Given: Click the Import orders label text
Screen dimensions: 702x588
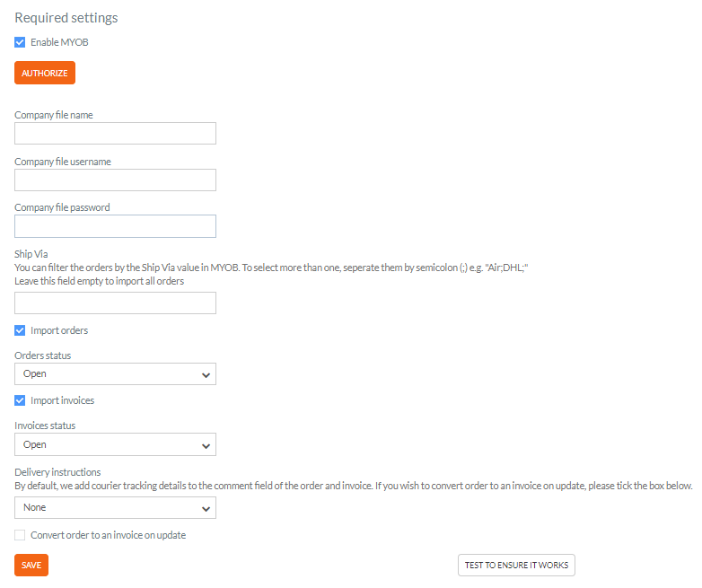Looking at the screenshot, I should 59,330.
